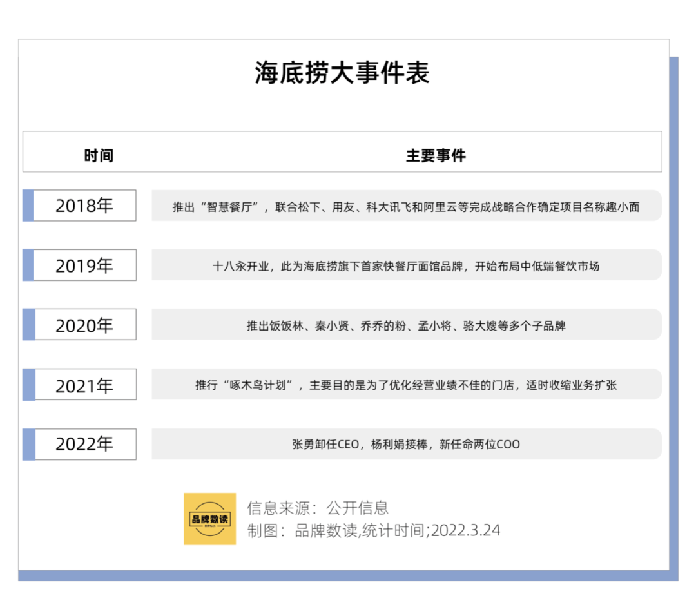Click the 品牌数读 yellow logo
This screenshot has width=696, height=616.
(x=209, y=519)
